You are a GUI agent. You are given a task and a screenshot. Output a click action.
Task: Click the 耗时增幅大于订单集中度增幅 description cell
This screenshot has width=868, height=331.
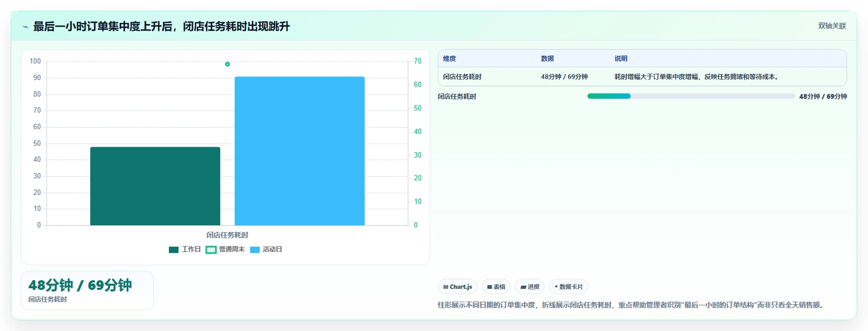coord(697,77)
